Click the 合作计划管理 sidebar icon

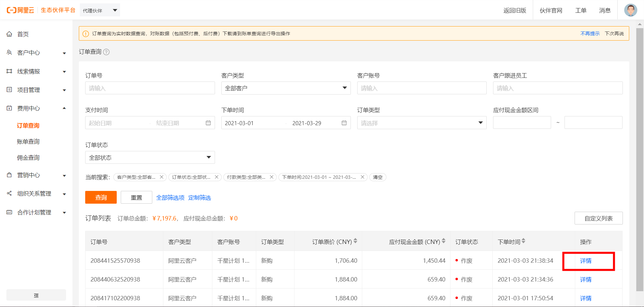coord(9,212)
